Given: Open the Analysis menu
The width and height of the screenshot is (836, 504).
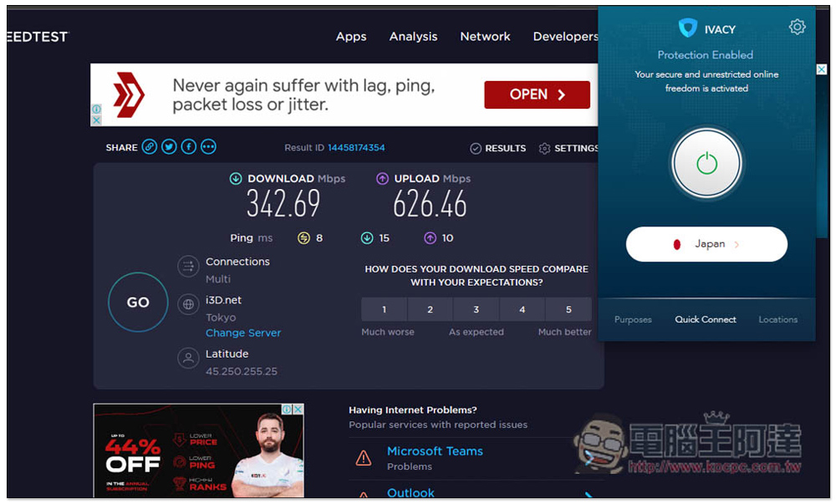Looking at the screenshot, I should tap(413, 37).
